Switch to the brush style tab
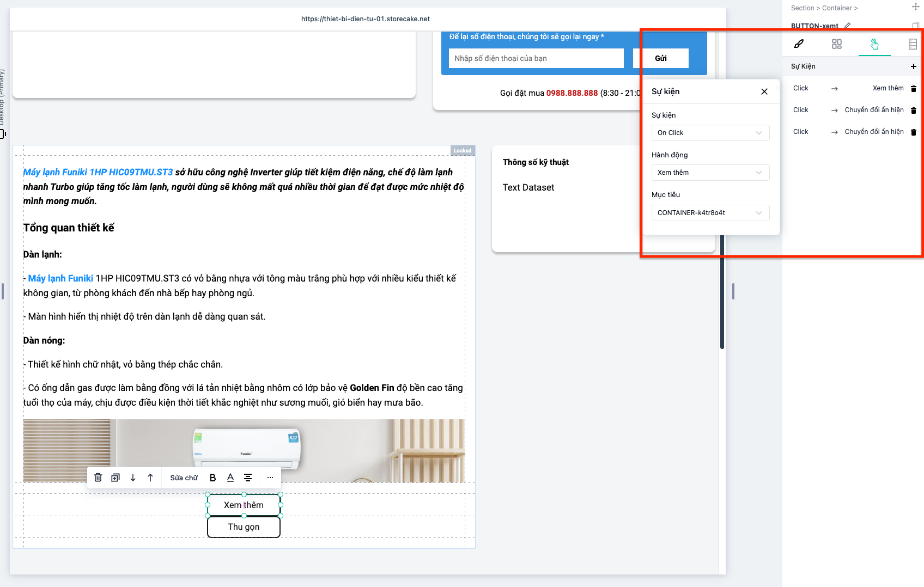924x587 pixels. coord(799,44)
